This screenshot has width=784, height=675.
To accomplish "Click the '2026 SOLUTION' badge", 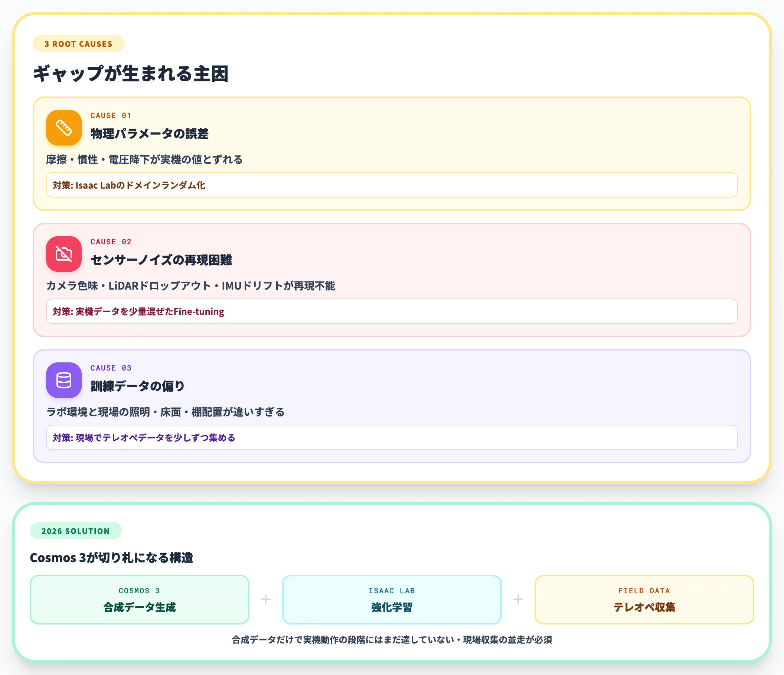I will pos(76,531).
